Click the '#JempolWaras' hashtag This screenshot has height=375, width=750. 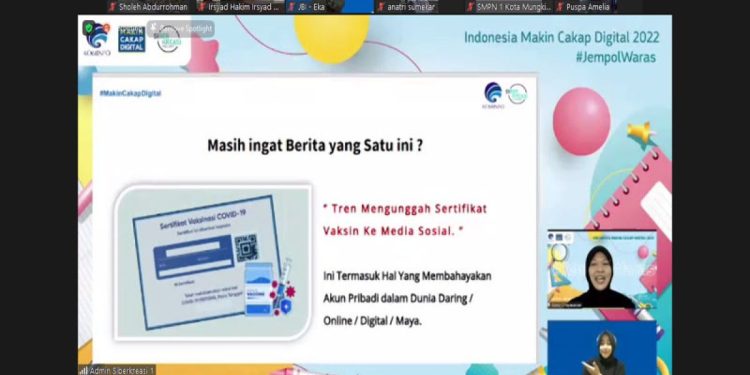click(616, 57)
